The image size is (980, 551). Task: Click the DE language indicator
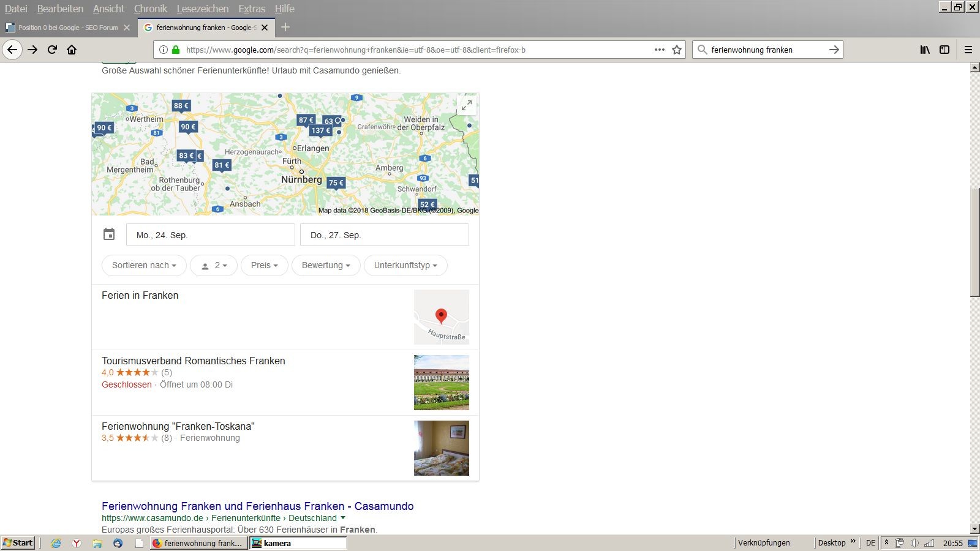click(870, 543)
